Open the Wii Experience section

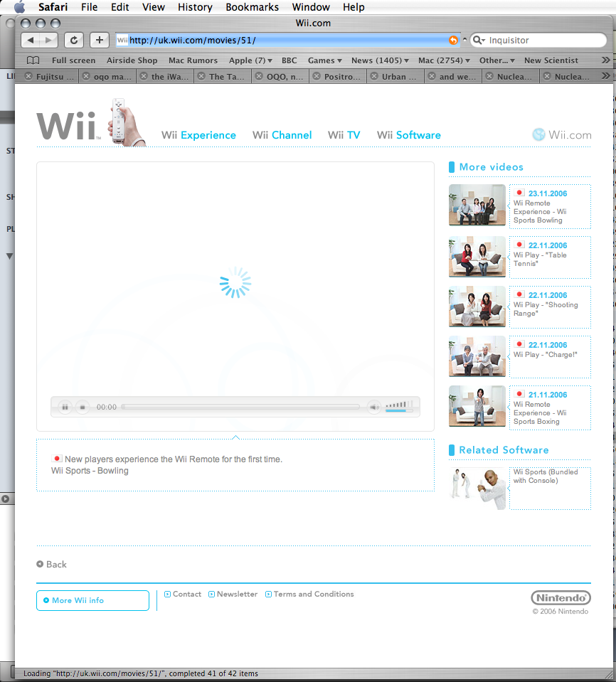198,135
